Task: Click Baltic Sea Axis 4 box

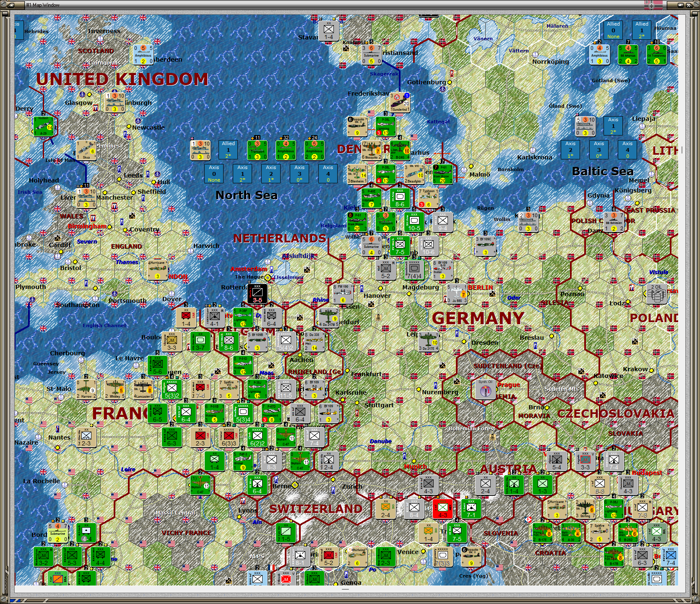Action: click(627, 150)
